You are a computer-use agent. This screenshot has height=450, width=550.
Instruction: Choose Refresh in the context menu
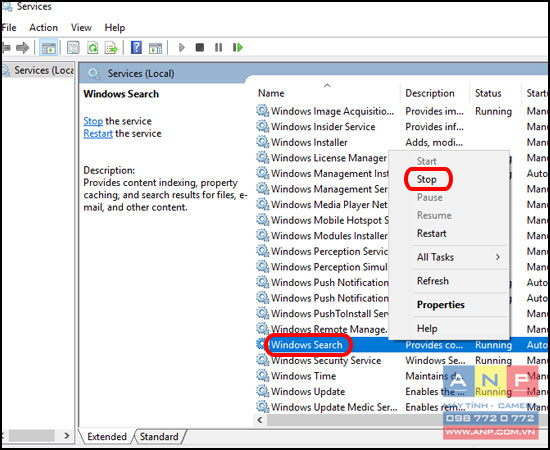tap(432, 281)
